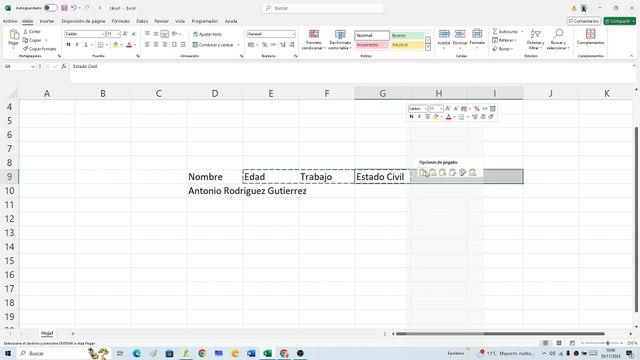Collapse the ribbon using the chevron
The width and height of the screenshot is (640, 360).
click(631, 56)
